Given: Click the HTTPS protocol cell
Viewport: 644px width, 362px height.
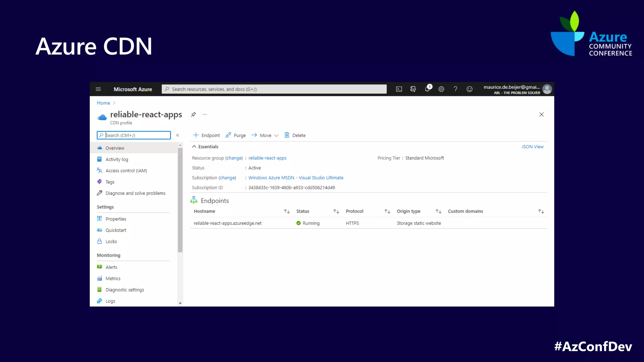Looking at the screenshot, I should 352,223.
